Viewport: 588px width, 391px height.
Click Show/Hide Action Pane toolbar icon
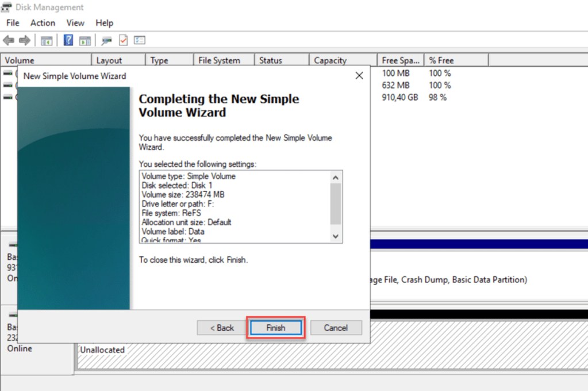pos(85,40)
